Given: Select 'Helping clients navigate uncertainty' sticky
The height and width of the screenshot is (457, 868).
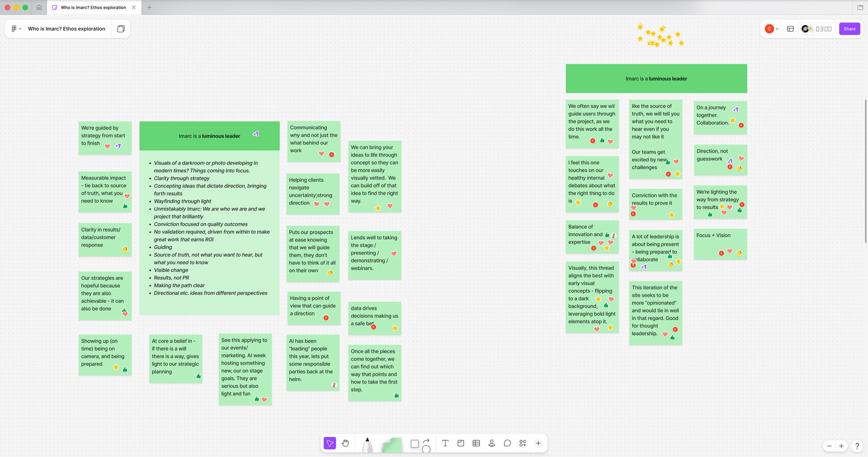Looking at the screenshot, I should pyautogui.click(x=313, y=194).
